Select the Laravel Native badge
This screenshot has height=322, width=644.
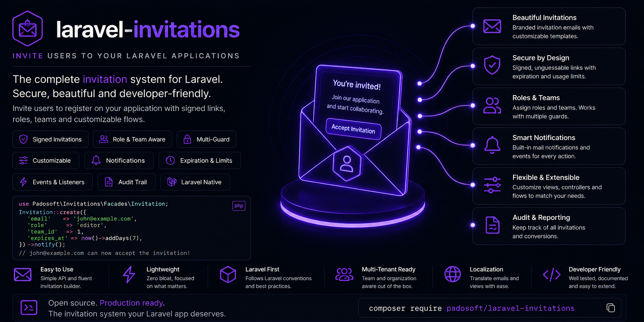[195, 182]
